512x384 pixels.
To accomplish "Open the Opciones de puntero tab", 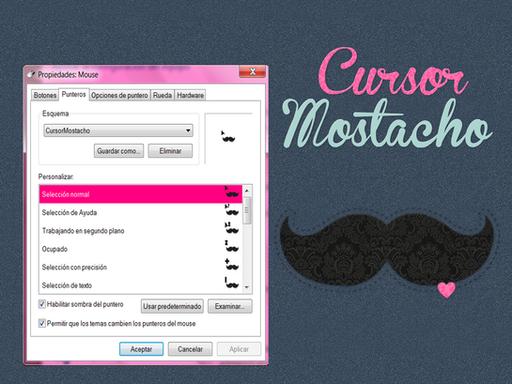I will coord(119,95).
